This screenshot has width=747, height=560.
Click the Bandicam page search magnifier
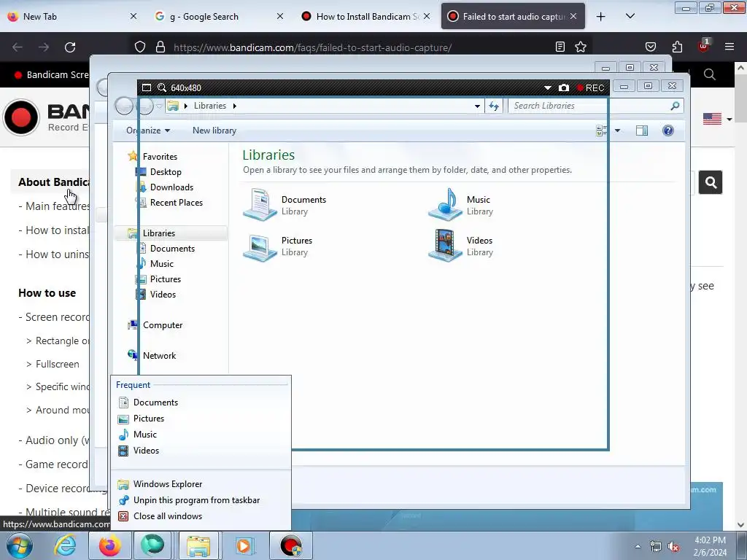pos(709,75)
